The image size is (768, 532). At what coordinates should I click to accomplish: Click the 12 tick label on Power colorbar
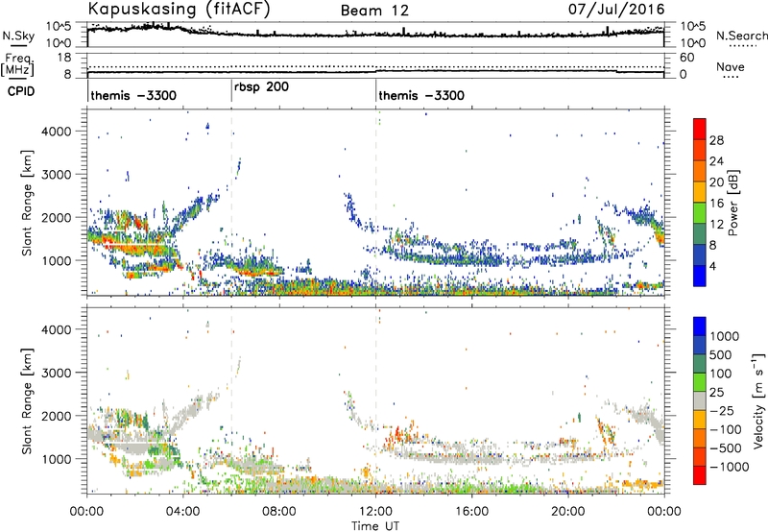(x=716, y=225)
